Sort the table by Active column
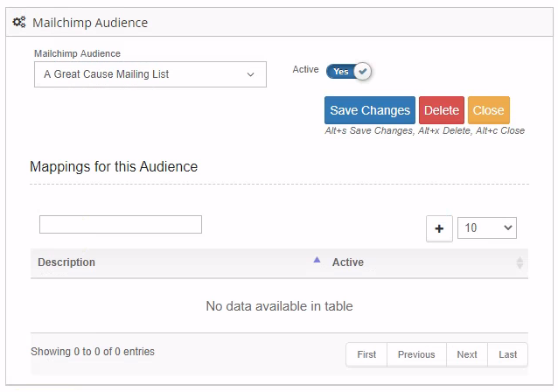 pos(427,262)
